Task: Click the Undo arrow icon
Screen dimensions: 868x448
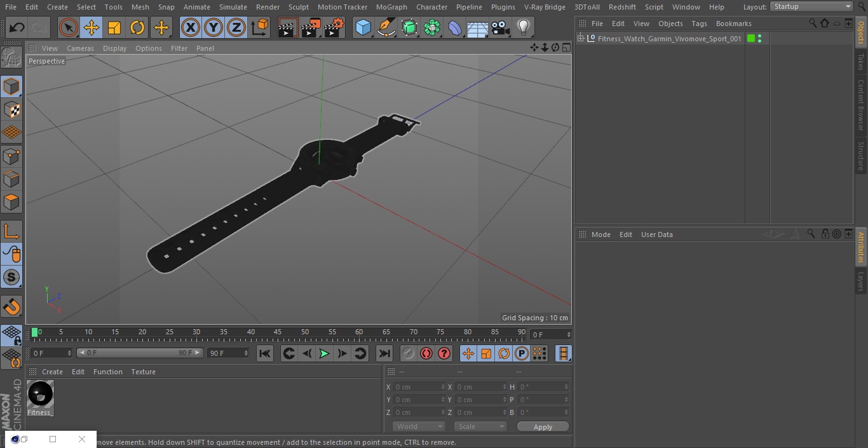Action: tap(17, 28)
